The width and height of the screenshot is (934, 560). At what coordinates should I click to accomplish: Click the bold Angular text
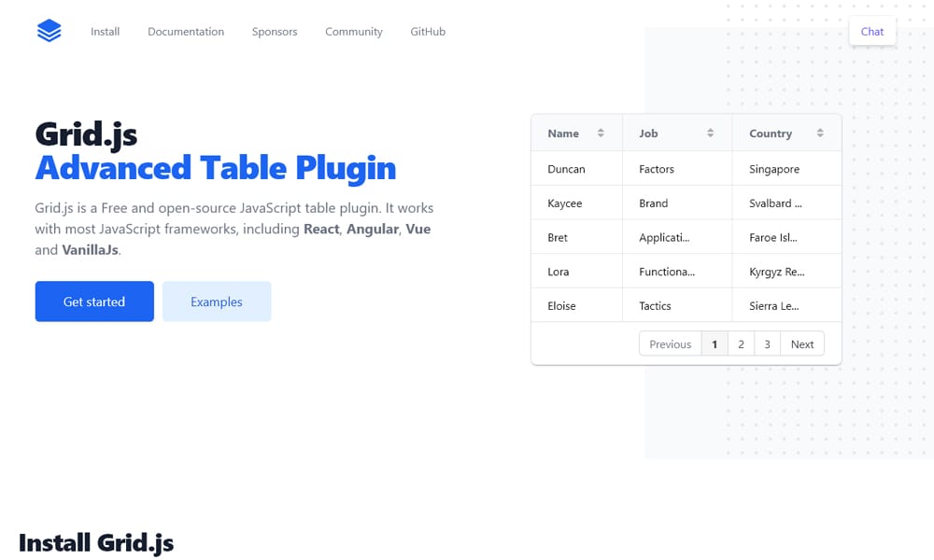pos(373,230)
